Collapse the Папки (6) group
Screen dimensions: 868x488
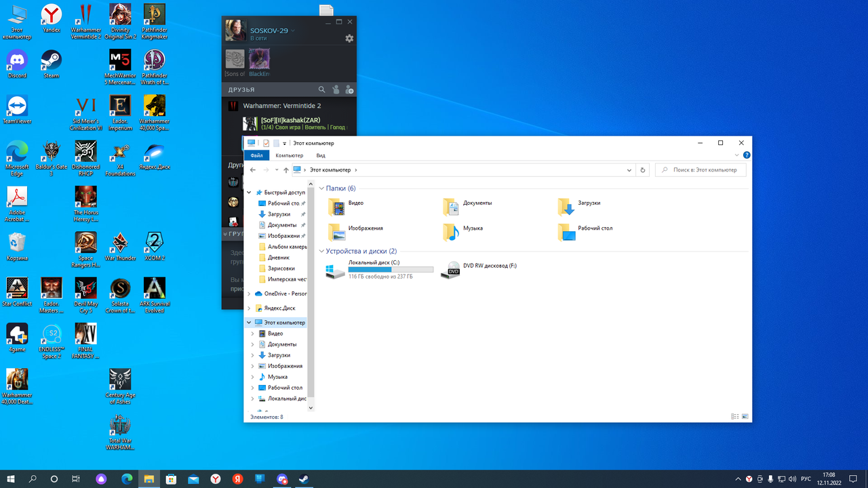pos(321,188)
